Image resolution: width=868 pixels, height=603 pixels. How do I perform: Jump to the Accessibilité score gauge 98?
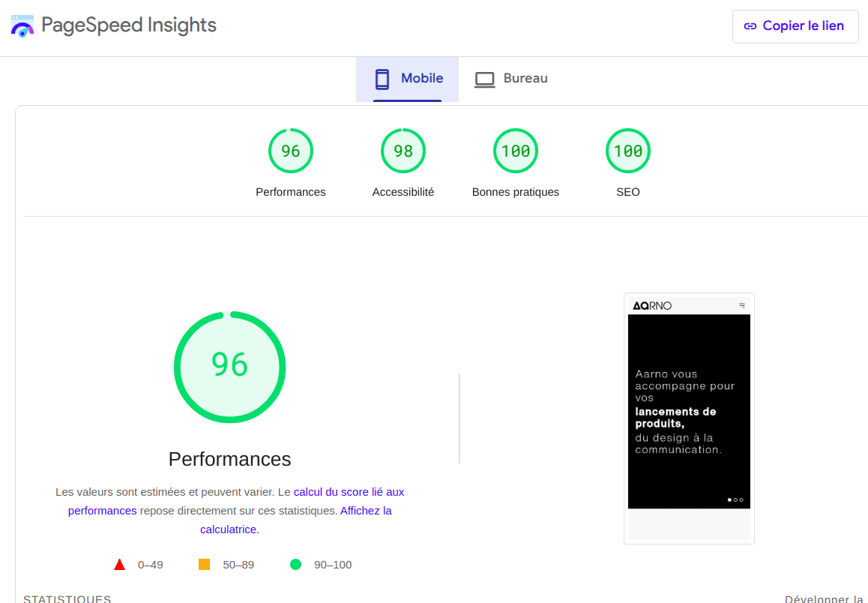click(403, 151)
